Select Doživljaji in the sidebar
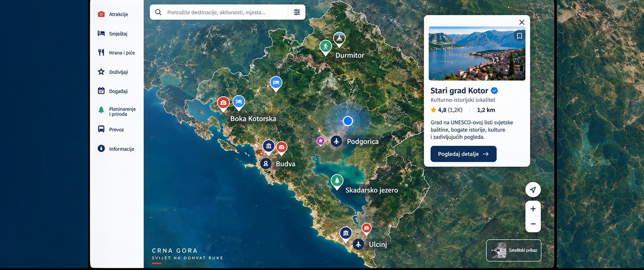 pos(113,72)
